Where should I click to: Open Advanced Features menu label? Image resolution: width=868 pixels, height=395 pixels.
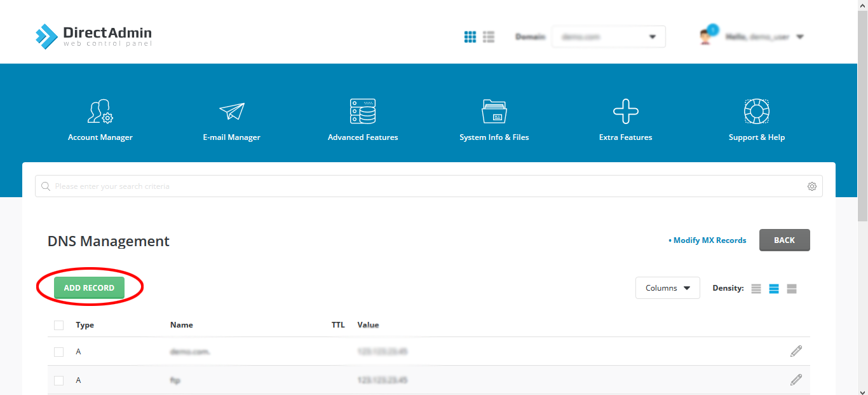pyautogui.click(x=363, y=137)
